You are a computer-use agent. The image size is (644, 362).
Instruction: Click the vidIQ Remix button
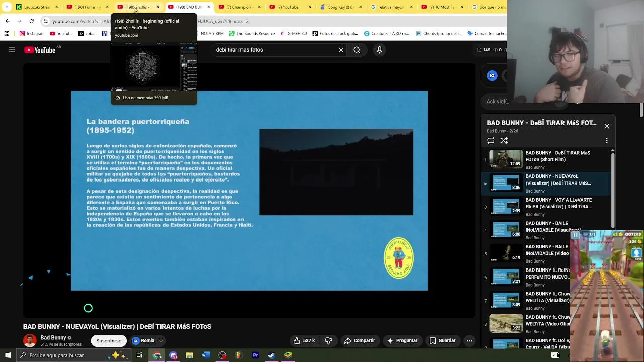point(144,340)
